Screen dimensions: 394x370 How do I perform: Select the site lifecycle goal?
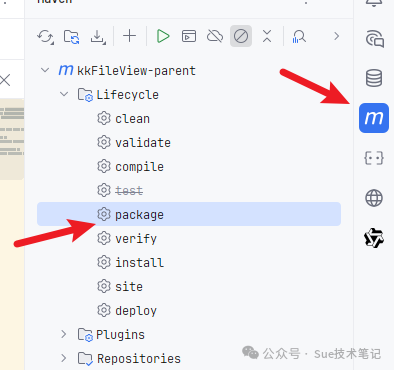coord(129,287)
